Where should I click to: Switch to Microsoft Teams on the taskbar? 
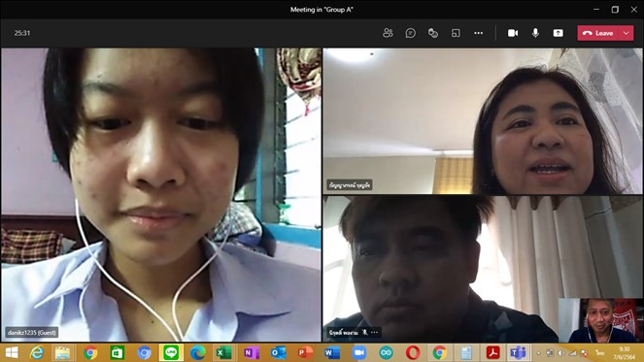pyautogui.click(x=519, y=352)
